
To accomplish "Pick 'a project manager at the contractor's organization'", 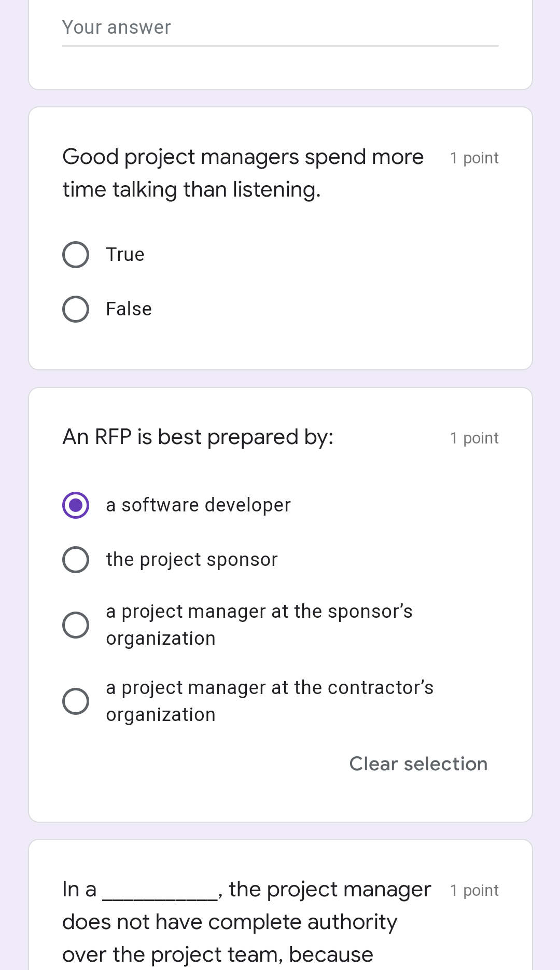I will click(x=76, y=702).
